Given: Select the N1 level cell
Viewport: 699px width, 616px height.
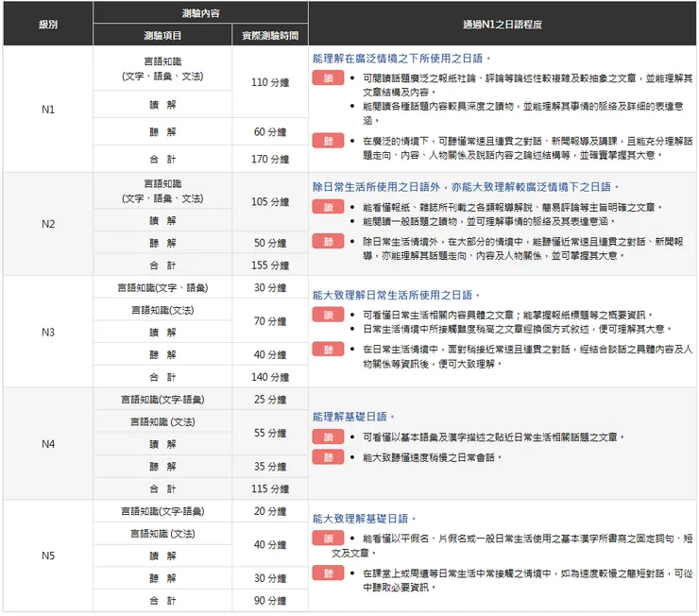Looking at the screenshot, I should click(x=48, y=110).
